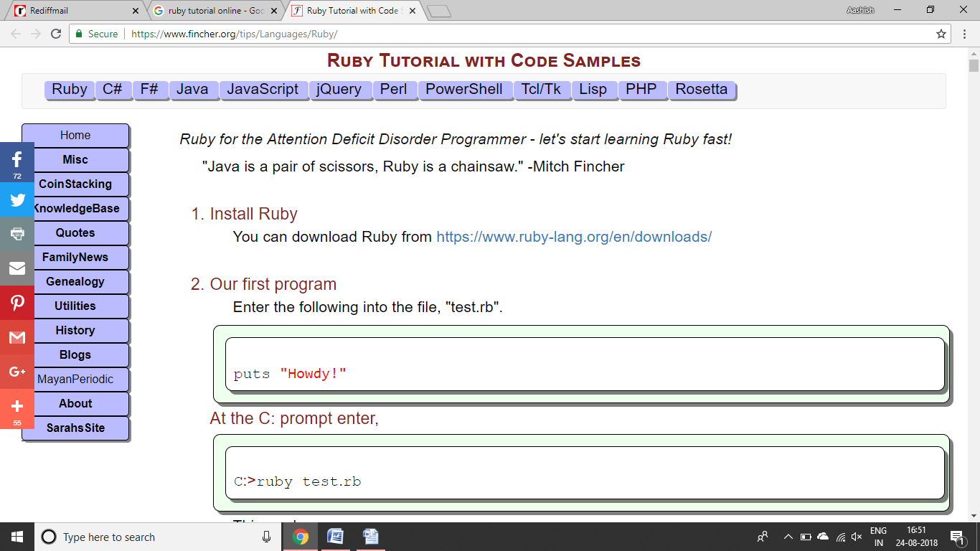Click the OneDrive cloud tray icon

tap(822, 537)
